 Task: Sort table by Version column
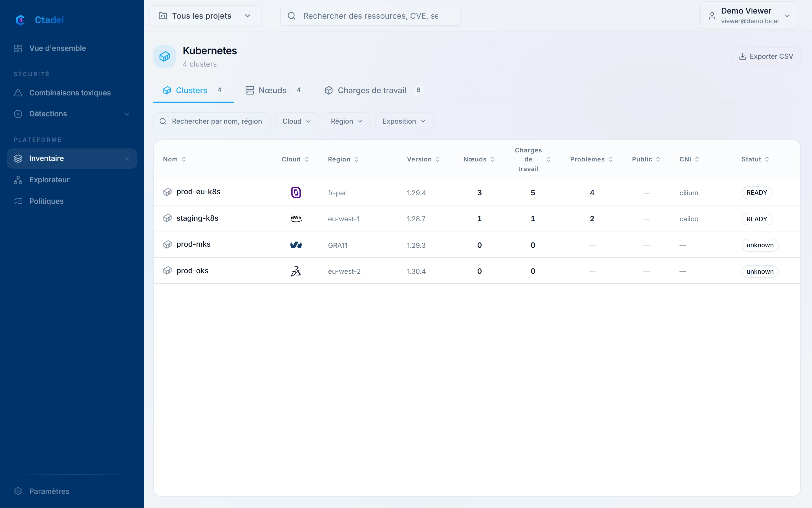423,159
